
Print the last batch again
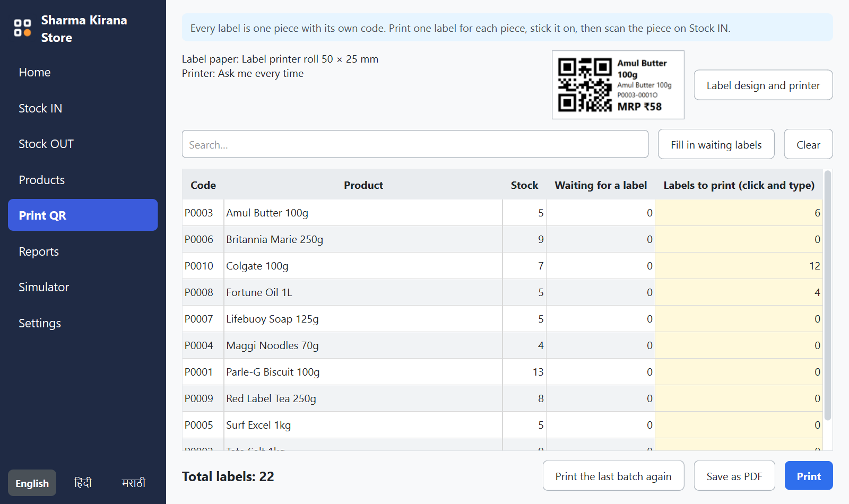coord(613,476)
